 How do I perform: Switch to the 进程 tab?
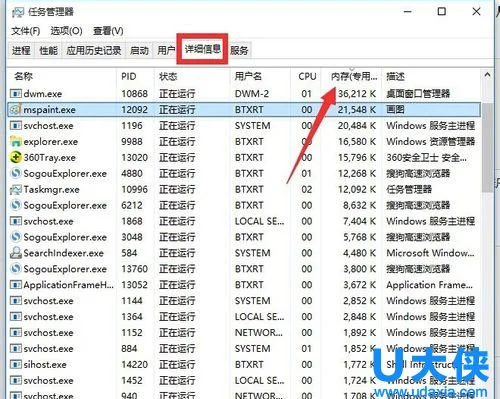[x=21, y=51]
